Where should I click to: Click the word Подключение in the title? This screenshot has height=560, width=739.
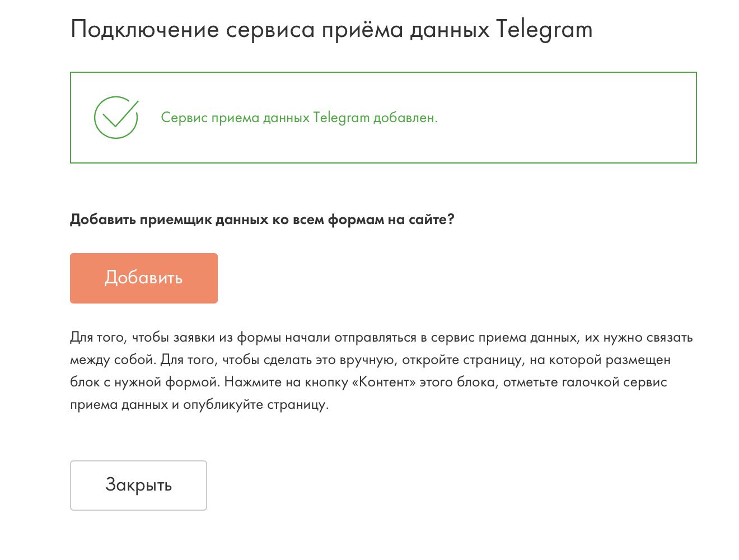(144, 29)
